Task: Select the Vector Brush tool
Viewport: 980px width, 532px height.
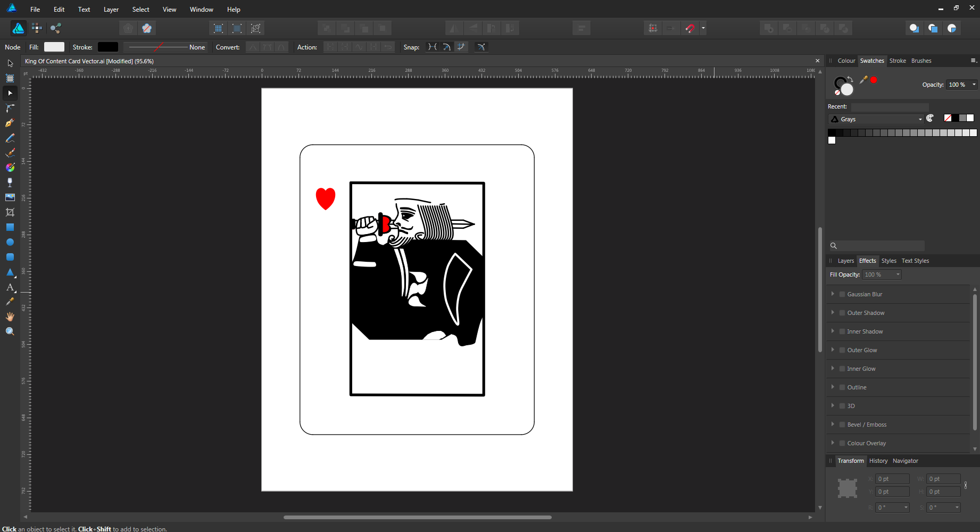Action: point(10,153)
